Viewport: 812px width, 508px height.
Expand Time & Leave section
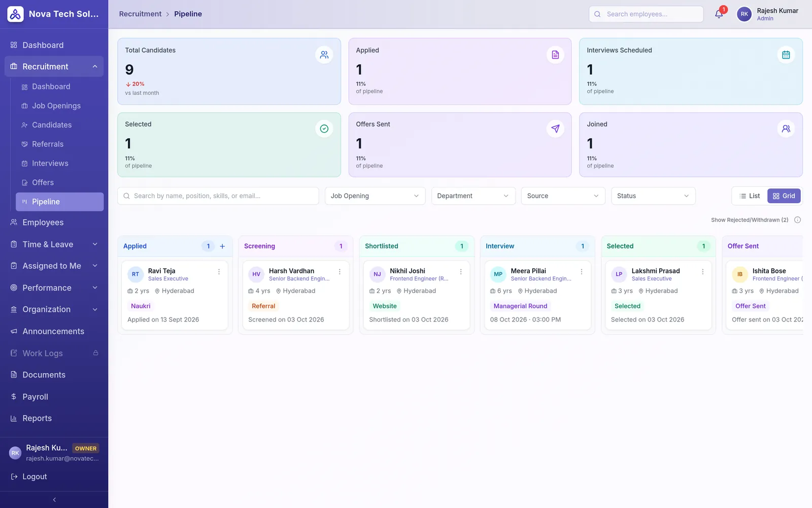[x=54, y=244]
